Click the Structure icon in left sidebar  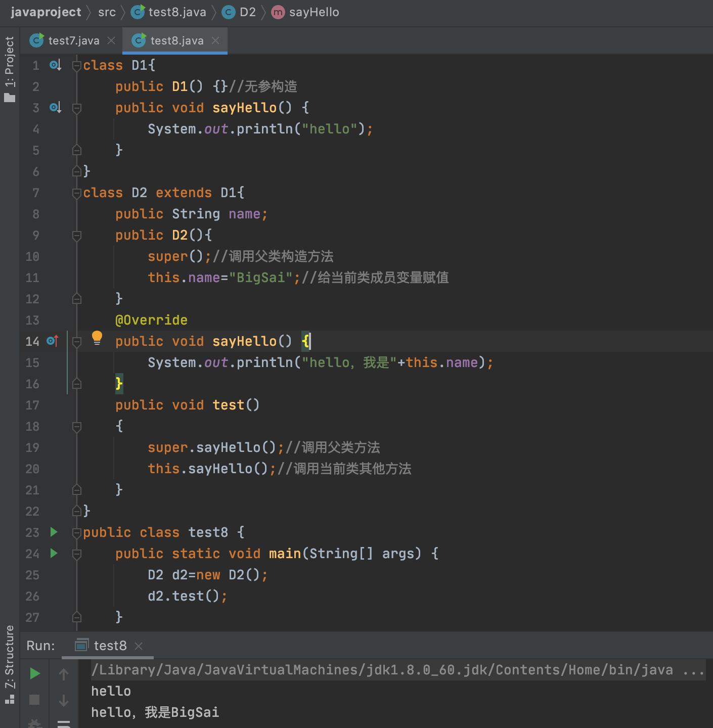coord(10,699)
